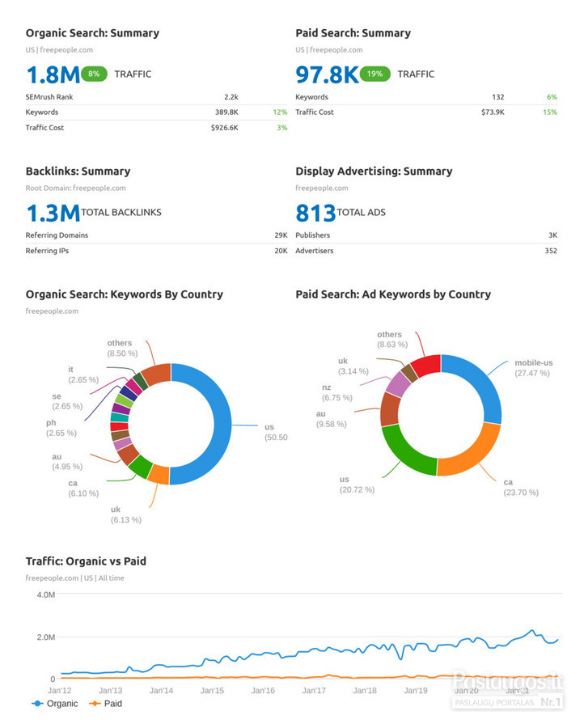The height and width of the screenshot is (728, 584).
Task: Select the 813 total ads figure
Action: [x=315, y=213]
